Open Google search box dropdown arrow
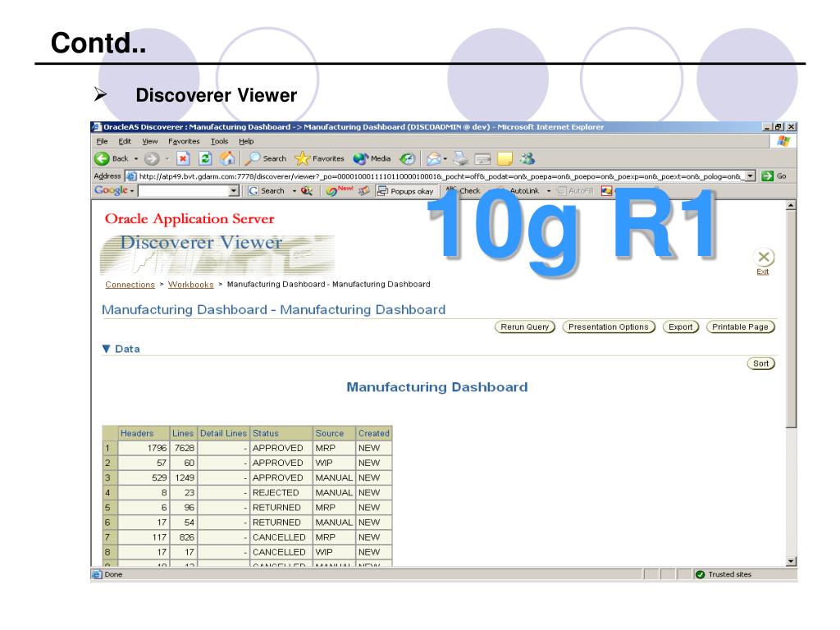This screenshot has width=840, height=630. 234,190
